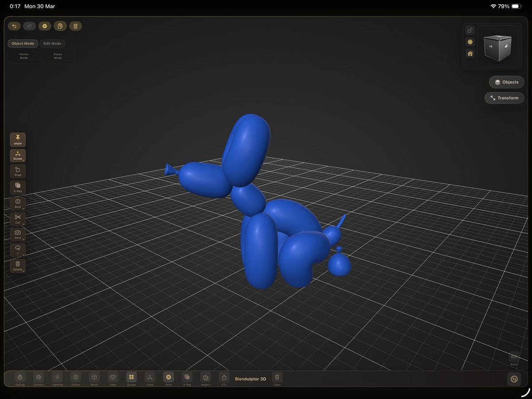Select Faces Mode
The image size is (532, 399).
[x=58, y=56]
